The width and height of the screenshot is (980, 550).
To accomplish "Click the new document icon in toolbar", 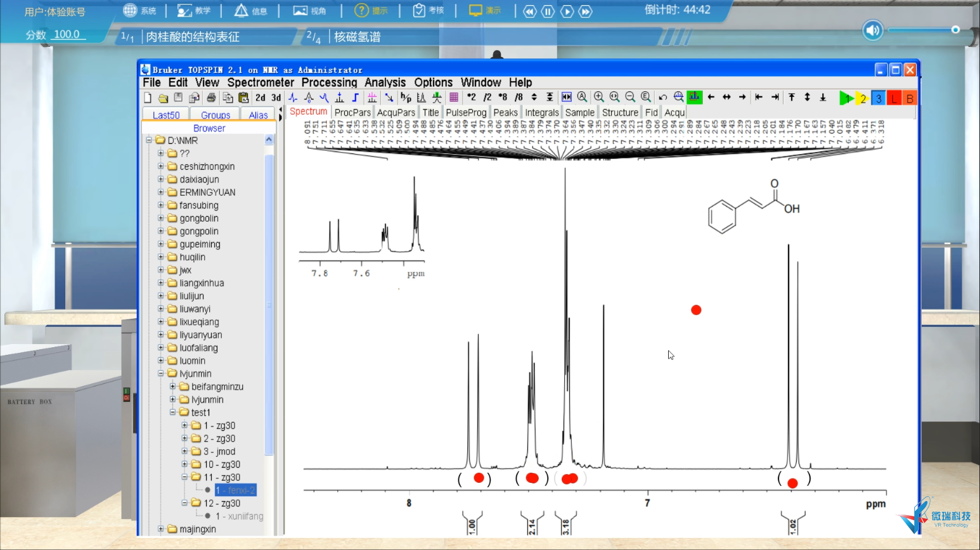I will [x=148, y=98].
